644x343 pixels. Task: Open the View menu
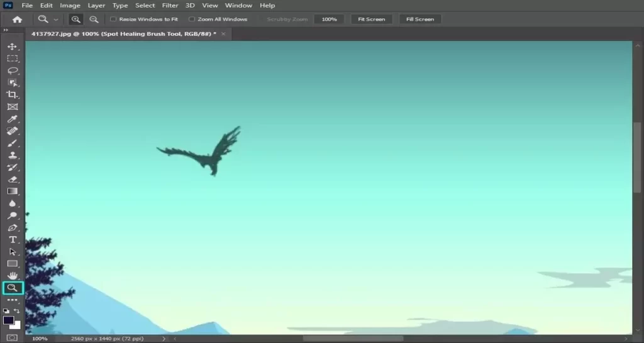(210, 5)
